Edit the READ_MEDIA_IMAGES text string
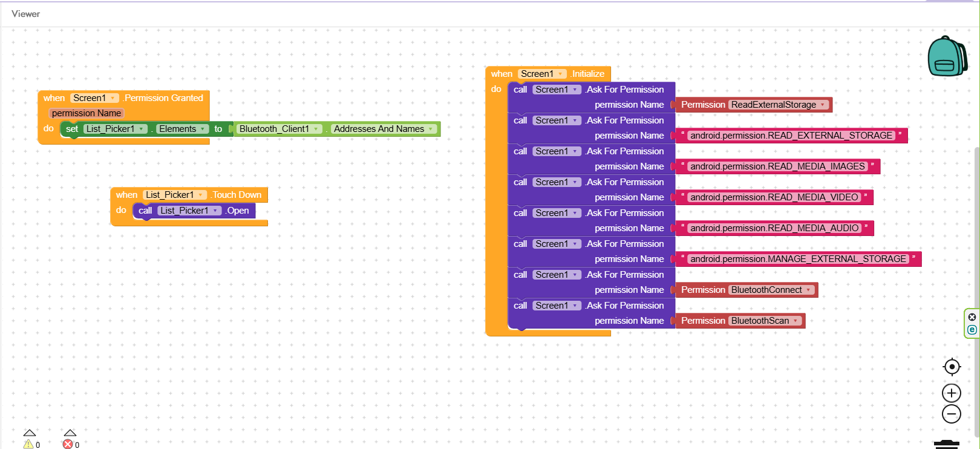 pyautogui.click(x=777, y=166)
